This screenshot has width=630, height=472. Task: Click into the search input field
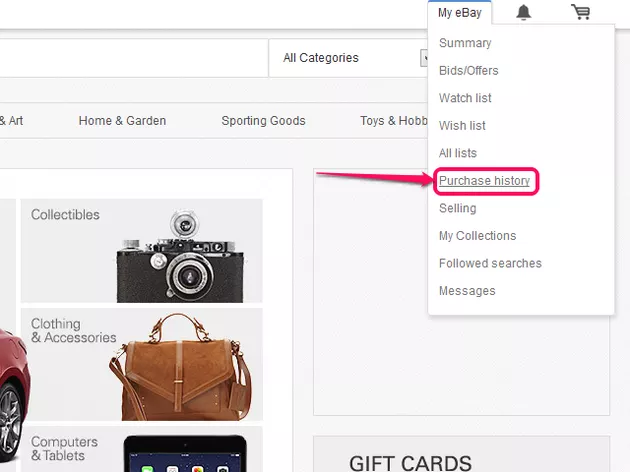pyautogui.click(x=134, y=58)
